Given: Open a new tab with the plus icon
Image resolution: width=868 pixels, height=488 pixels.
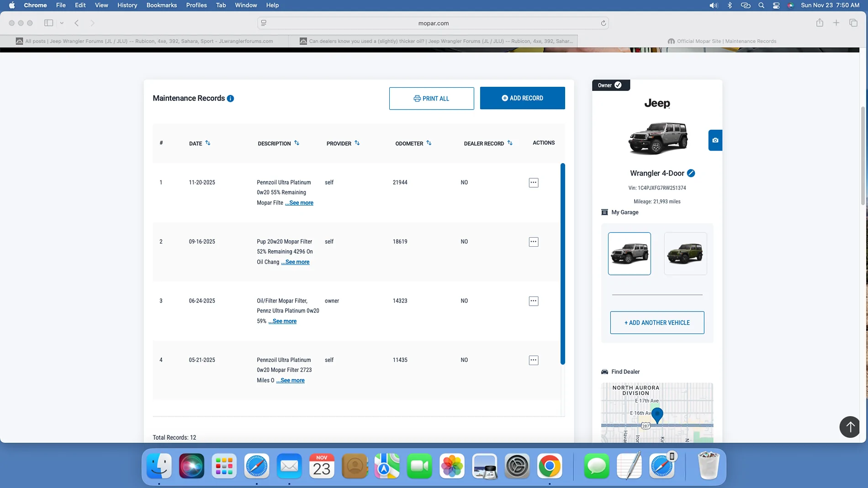Looking at the screenshot, I should tap(836, 23).
